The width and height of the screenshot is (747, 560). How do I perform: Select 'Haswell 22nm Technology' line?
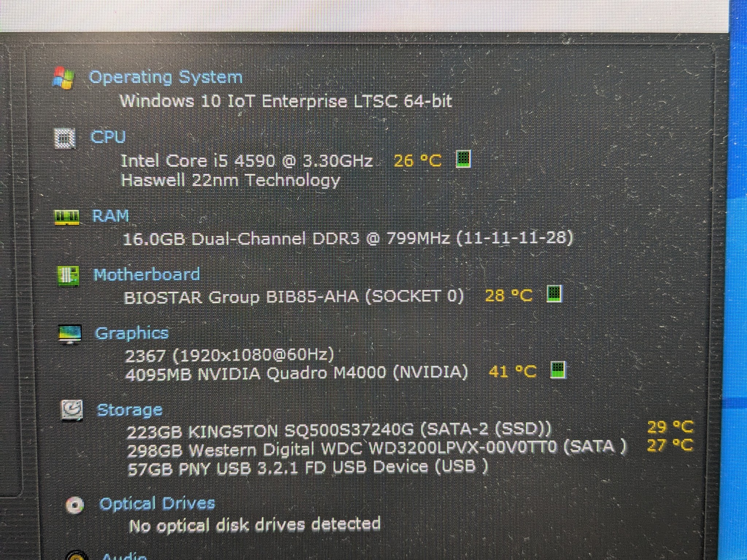pyautogui.click(x=231, y=180)
